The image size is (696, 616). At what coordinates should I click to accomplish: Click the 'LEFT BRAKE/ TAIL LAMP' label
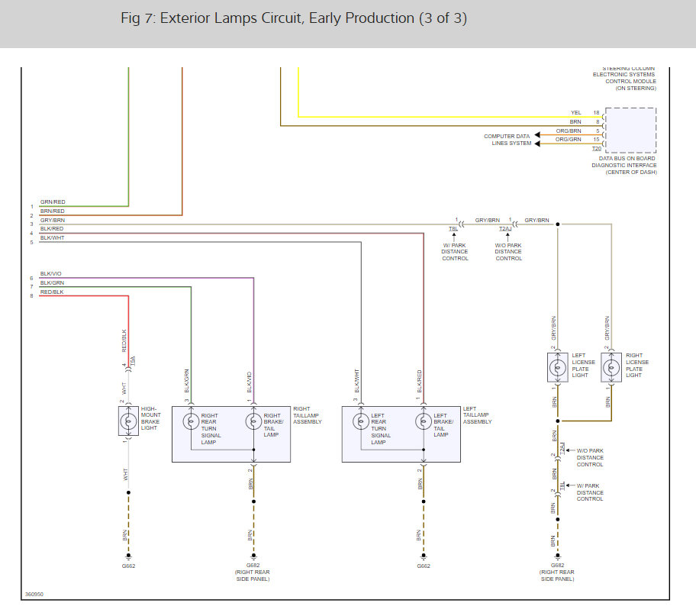point(443,425)
